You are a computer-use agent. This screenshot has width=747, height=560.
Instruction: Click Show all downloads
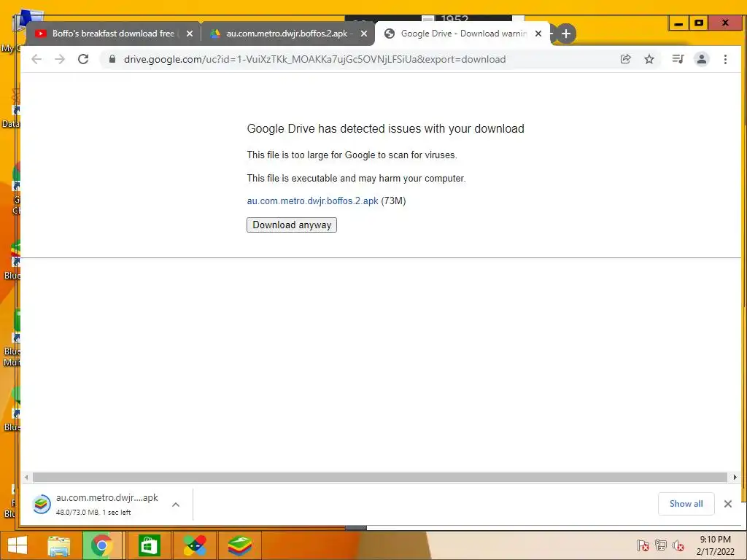click(x=686, y=504)
